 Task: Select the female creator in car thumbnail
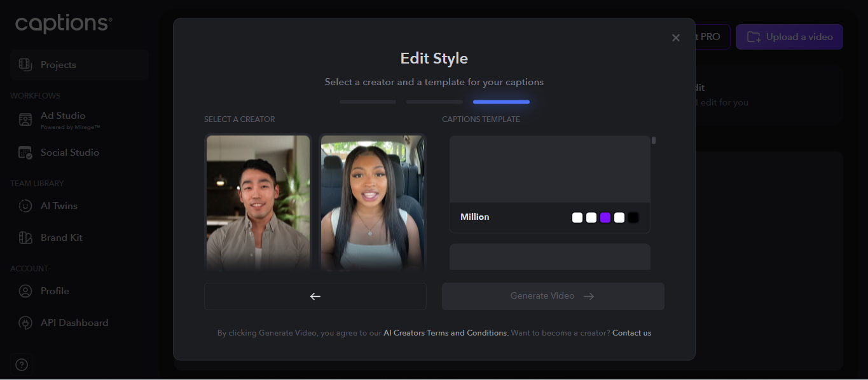(373, 203)
